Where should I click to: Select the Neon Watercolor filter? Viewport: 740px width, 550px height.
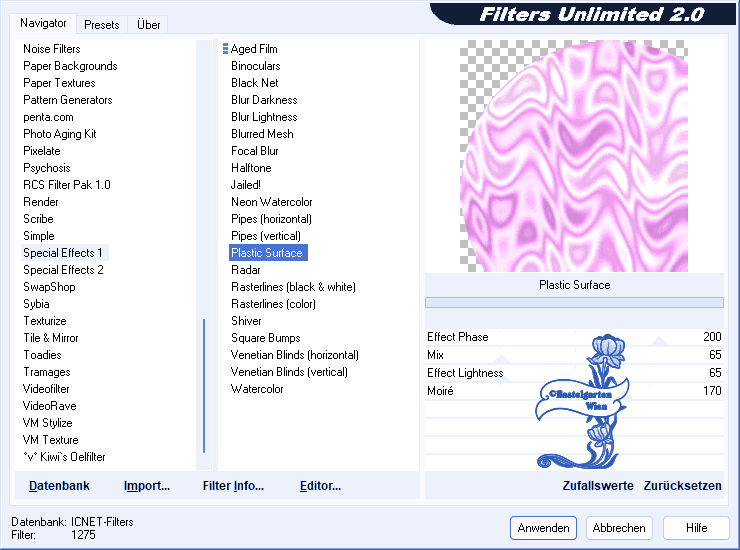[271, 202]
